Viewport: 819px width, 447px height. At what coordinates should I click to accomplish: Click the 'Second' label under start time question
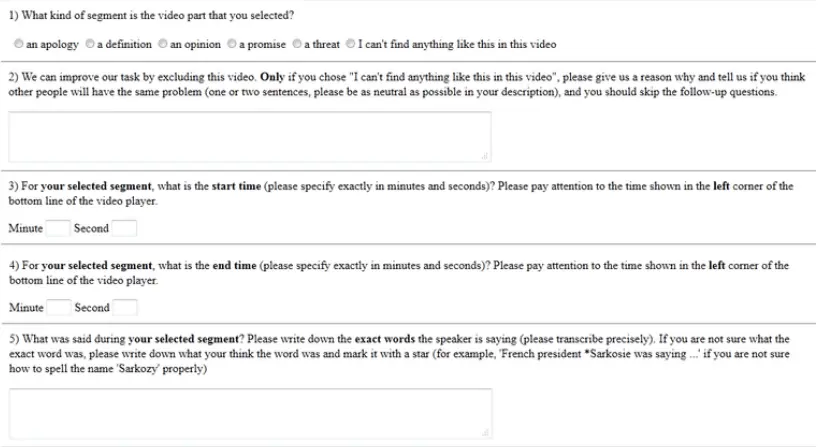coord(91,228)
